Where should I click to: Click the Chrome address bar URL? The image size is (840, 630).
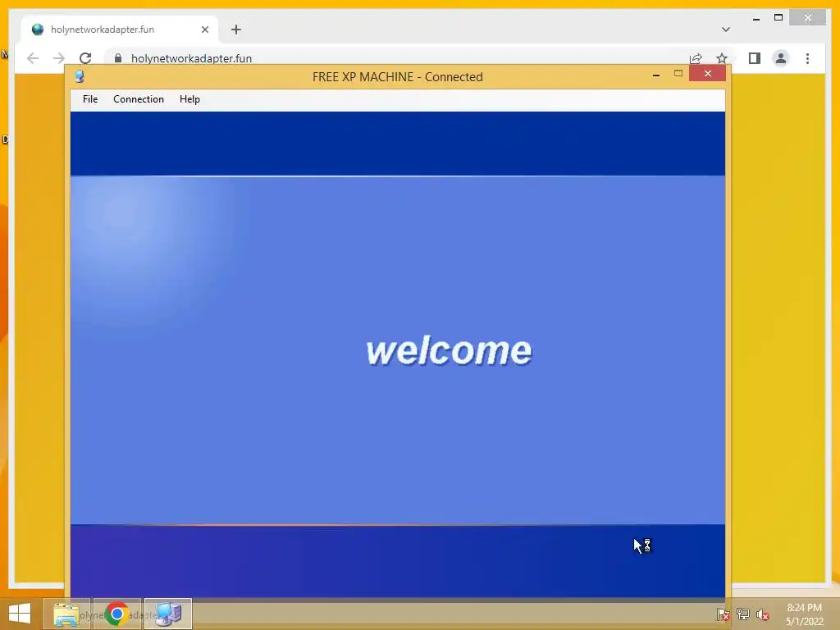point(191,58)
